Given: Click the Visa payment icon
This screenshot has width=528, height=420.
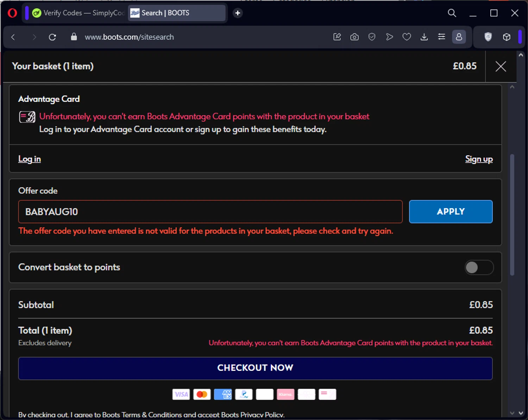Looking at the screenshot, I should (181, 394).
